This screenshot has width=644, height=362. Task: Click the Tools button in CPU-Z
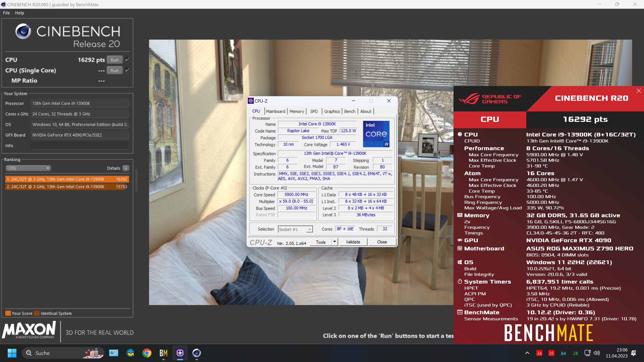[321, 242]
